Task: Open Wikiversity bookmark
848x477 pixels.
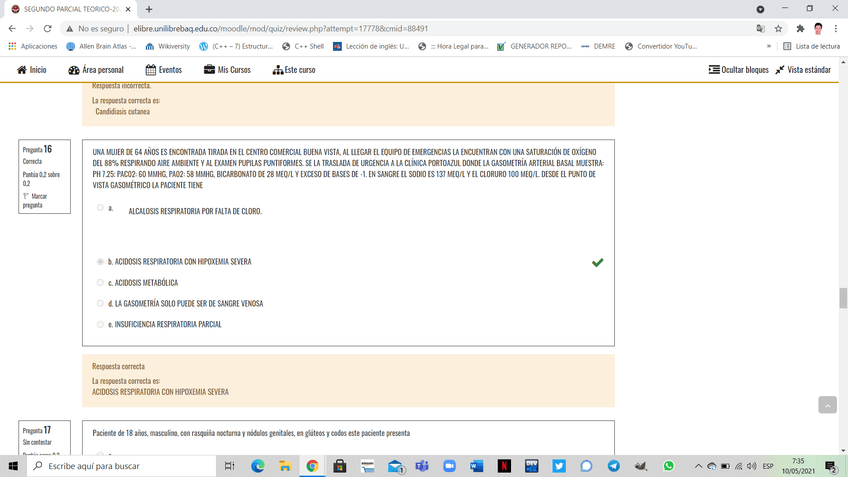Action: 168,47
